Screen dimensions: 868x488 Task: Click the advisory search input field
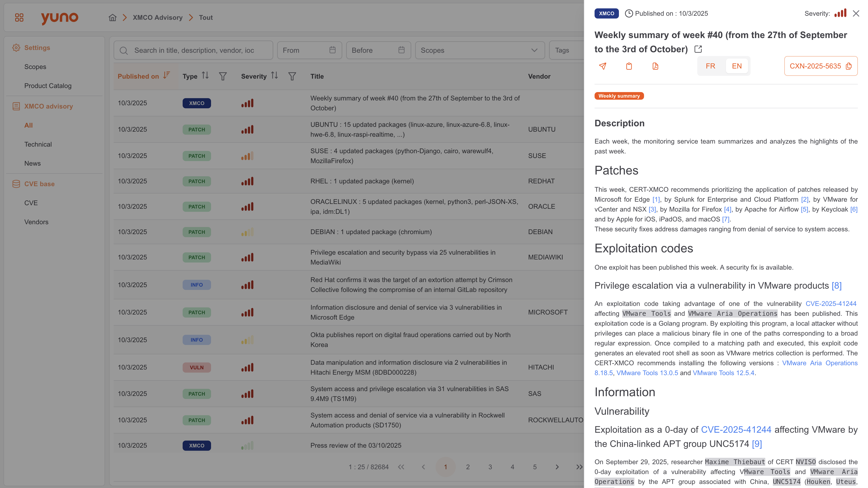point(194,50)
